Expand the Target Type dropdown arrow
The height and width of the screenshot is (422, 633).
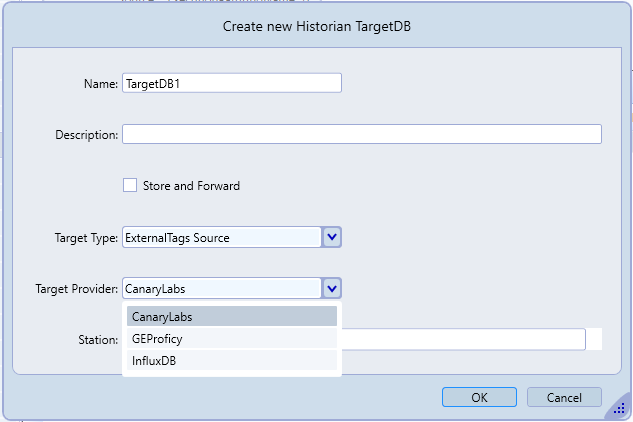click(333, 237)
